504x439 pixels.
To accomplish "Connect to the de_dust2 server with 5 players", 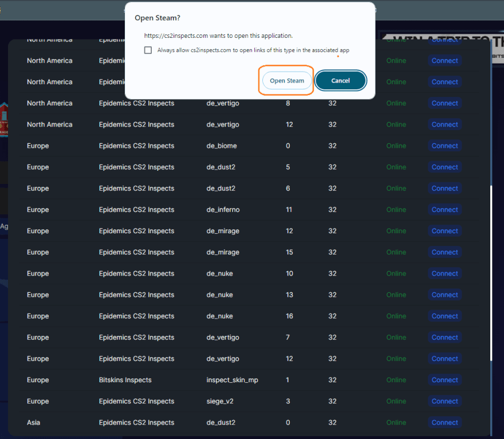I will click(x=444, y=167).
